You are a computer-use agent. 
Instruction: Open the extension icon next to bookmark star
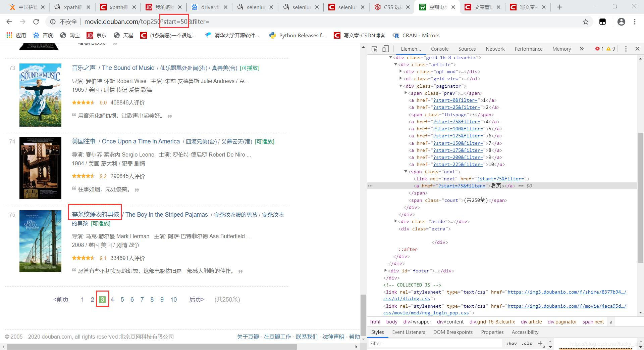click(603, 22)
